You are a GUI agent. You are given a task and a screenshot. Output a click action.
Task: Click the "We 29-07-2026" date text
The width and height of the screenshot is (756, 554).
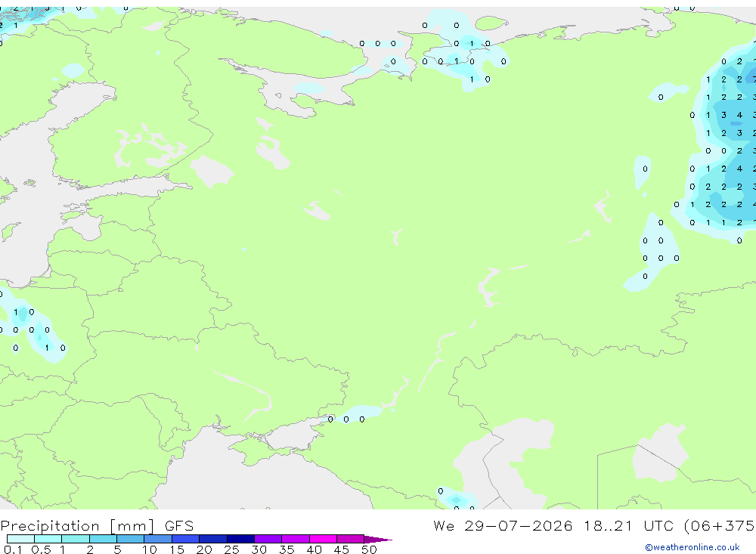coord(503,525)
